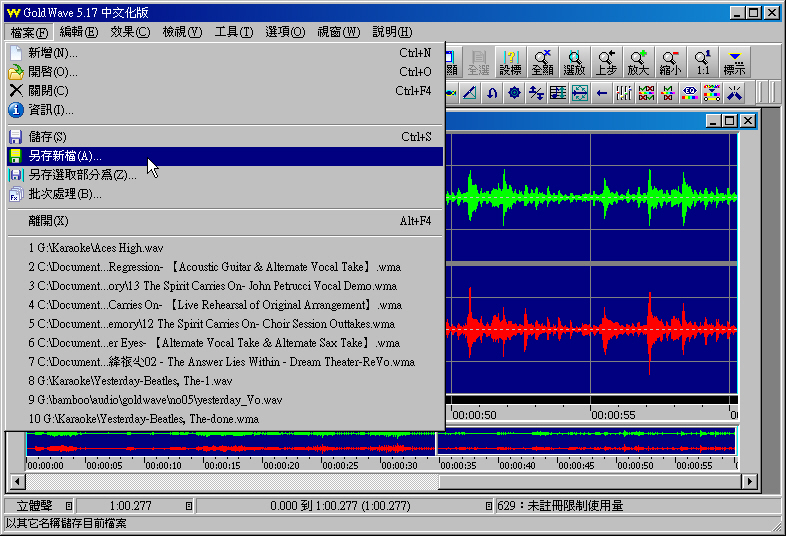
Task: Choose 批次處理(B)... from the file menu
Action: pos(65,194)
